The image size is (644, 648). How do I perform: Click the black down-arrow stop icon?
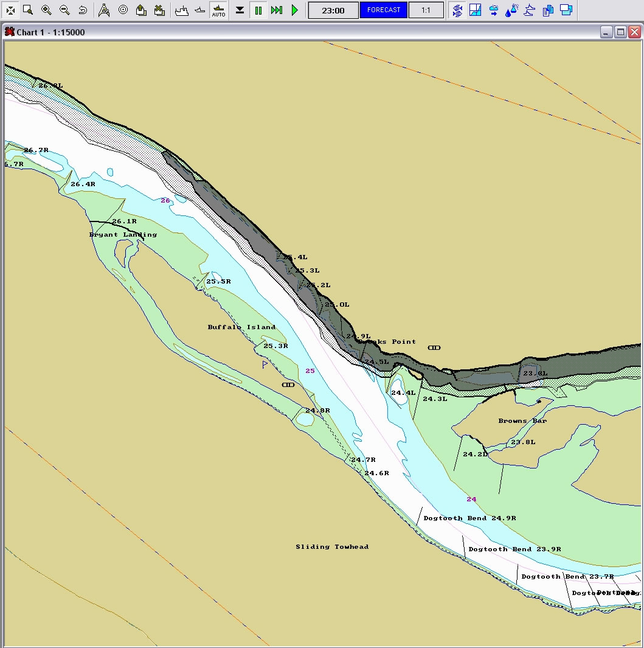(x=240, y=10)
